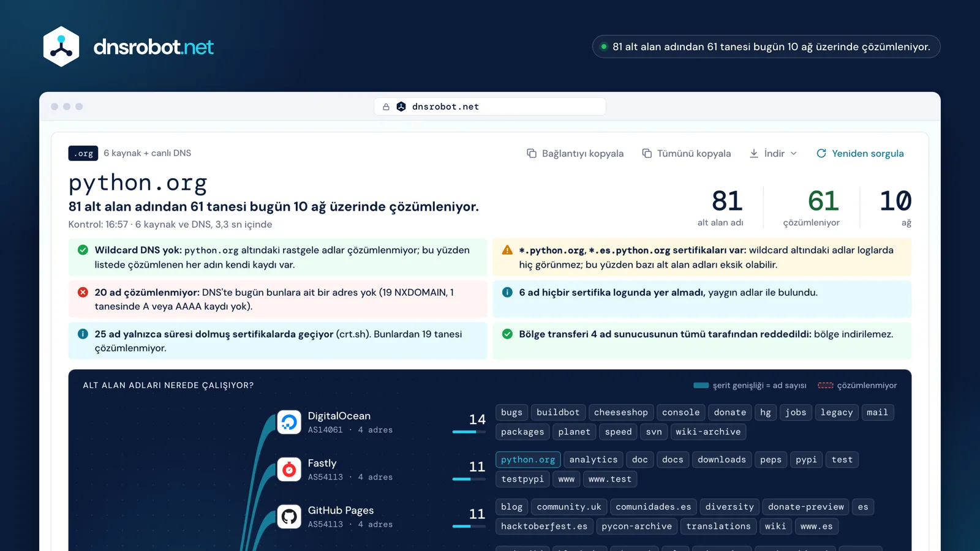Click the blog subdomain chip
Screen dimensions: 980x551
pyautogui.click(x=511, y=507)
